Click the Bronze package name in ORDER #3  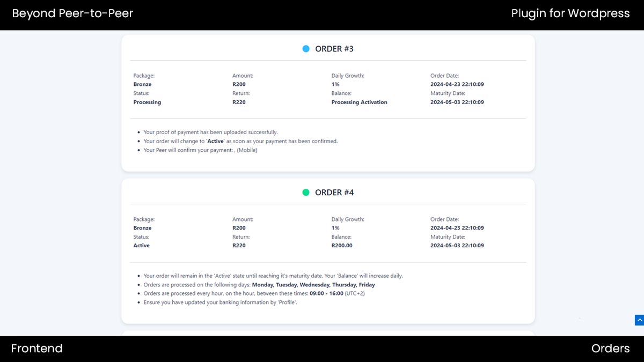pyautogui.click(x=142, y=84)
